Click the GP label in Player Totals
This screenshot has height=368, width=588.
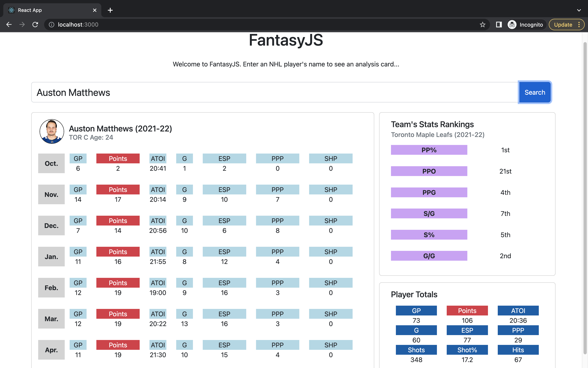pos(416,311)
